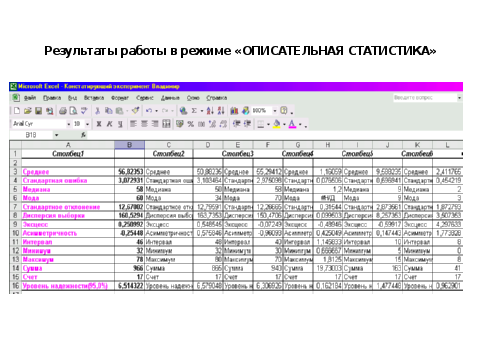Open the Вставка menu
Screen dimensions: 480x360
coord(94,98)
